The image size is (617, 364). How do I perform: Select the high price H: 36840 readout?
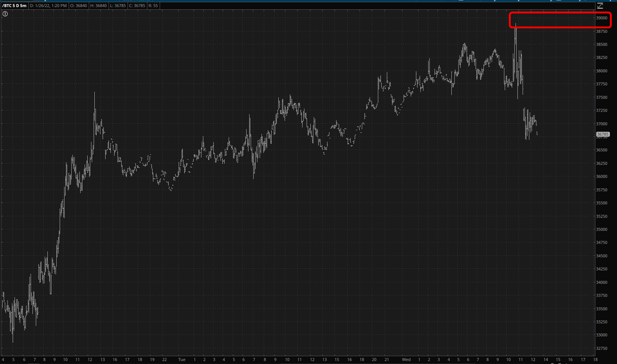tap(98, 6)
